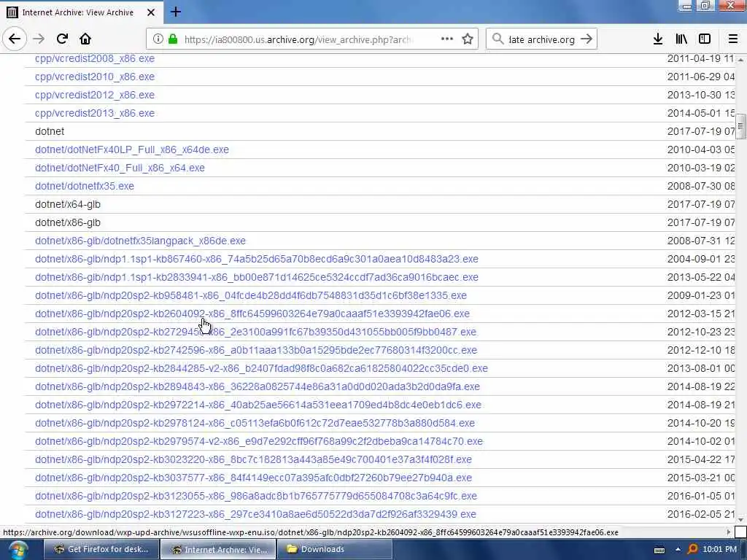Open the ndp1.1sp1-kb2833941 file link
The image size is (747, 560).
pos(257,277)
